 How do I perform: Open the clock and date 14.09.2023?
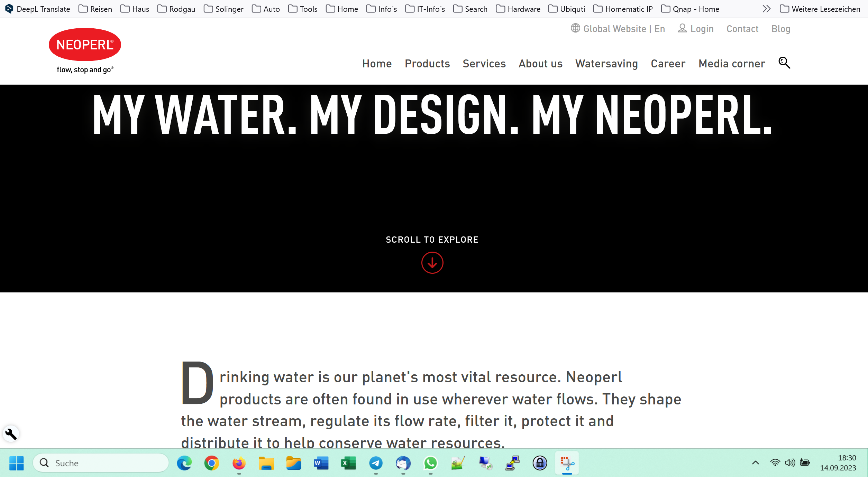[838, 463]
